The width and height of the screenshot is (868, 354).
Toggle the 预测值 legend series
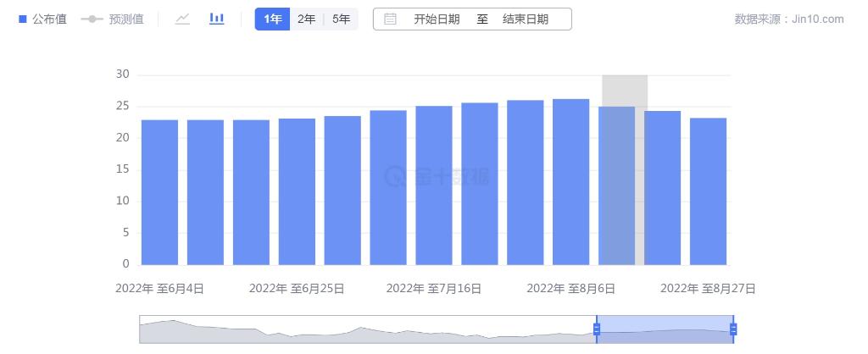coord(112,19)
